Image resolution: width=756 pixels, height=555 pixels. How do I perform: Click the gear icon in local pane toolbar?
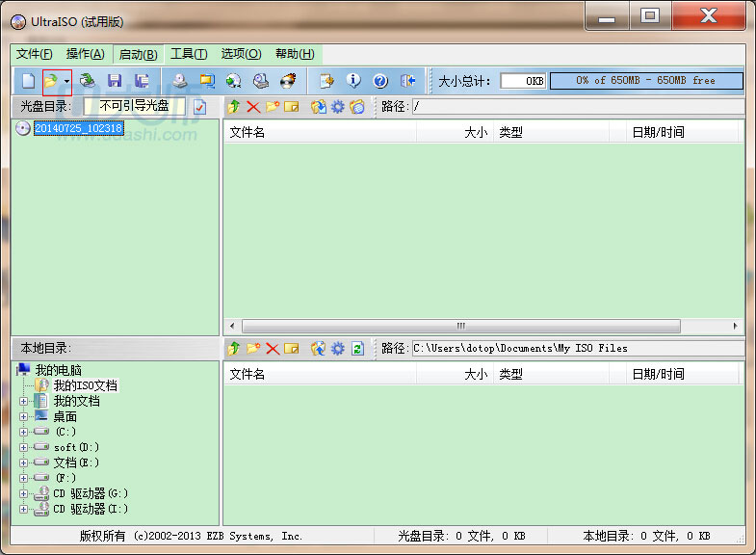click(x=337, y=348)
